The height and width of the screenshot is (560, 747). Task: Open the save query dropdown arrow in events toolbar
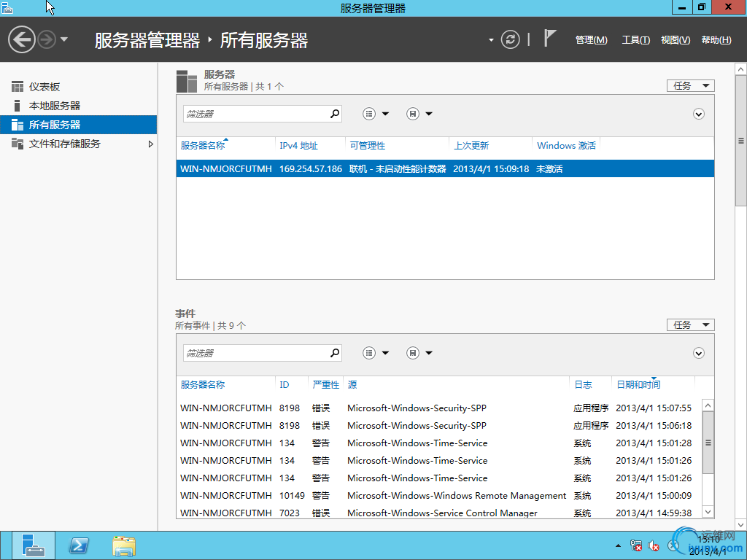(x=429, y=353)
